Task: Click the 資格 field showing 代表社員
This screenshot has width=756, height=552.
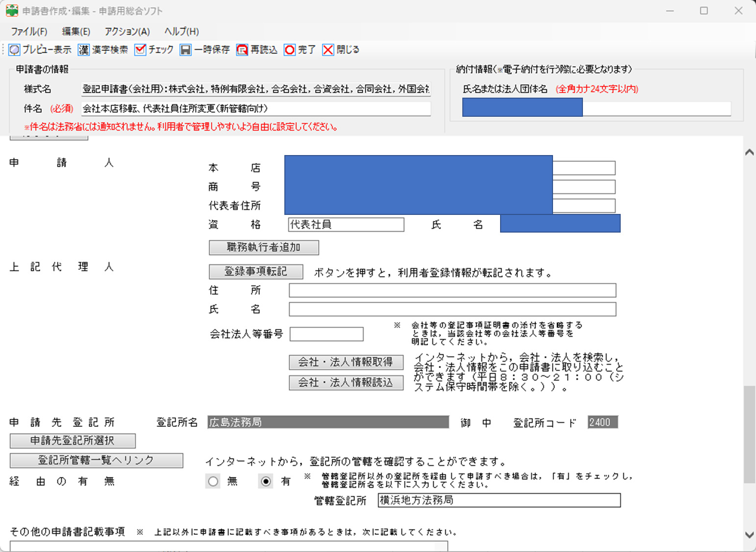Action: 346,225
